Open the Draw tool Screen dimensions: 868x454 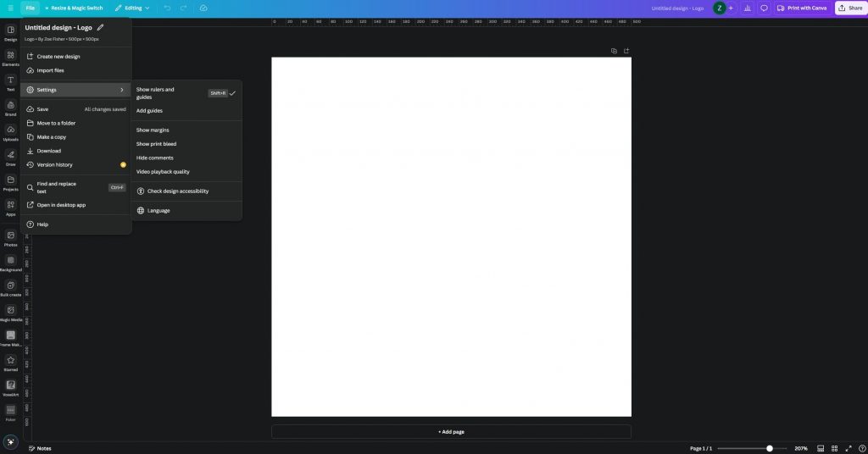coord(10,158)
